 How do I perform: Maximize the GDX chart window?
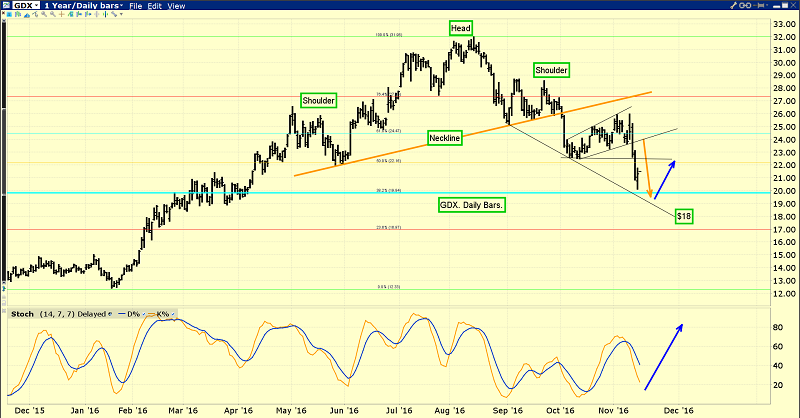[x=785, y=5]
